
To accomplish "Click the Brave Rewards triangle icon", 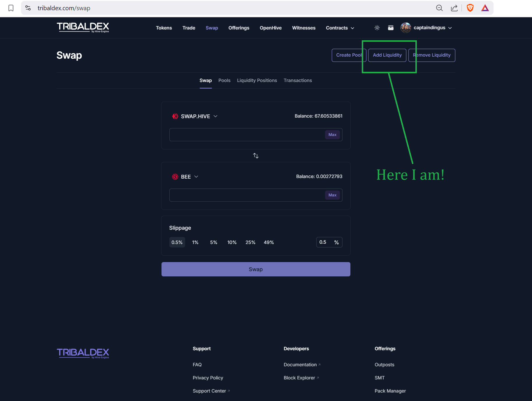I will (x=485, y=8).
